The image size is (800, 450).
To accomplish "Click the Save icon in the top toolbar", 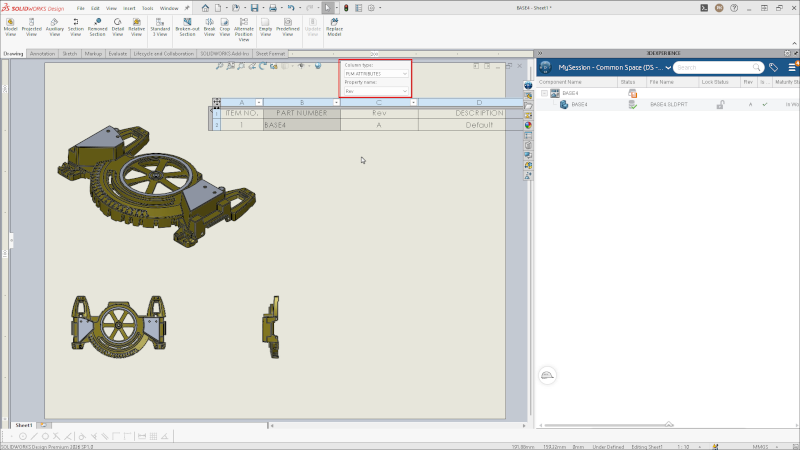I will pos(255,8).
